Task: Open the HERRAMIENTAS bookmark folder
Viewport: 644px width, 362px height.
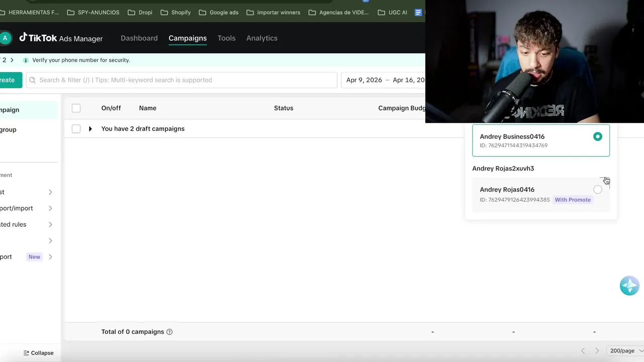Action: [x=30, y=12]
